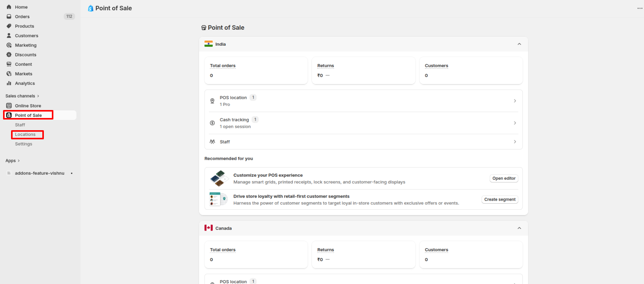Open Settings under Point of Sale

[x=24, y=144]
